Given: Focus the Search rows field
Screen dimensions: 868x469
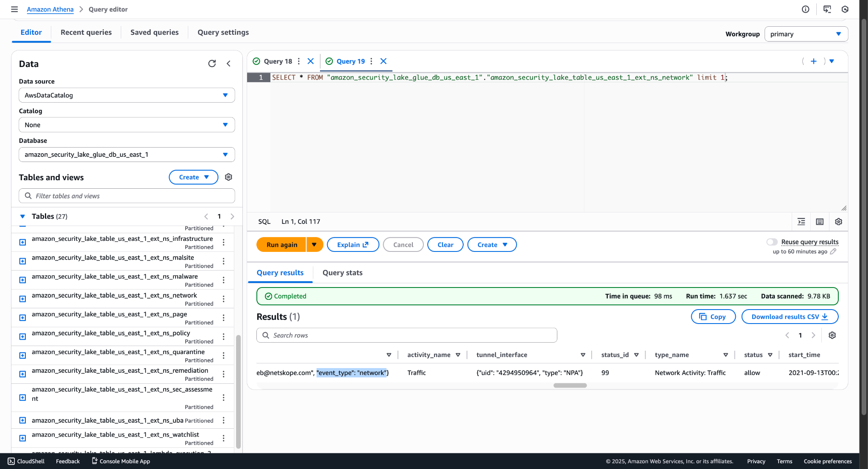Looking at the screenshot, I should (x=407, y=335).
